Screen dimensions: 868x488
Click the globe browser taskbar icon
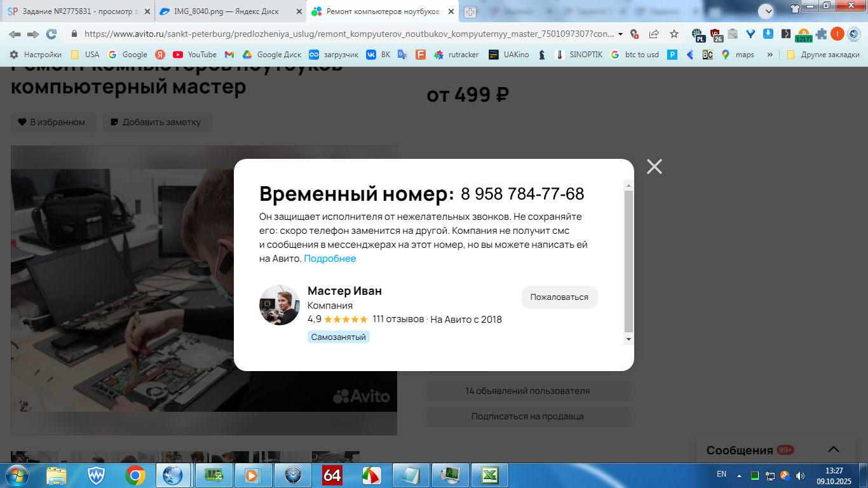pos(173,475)
